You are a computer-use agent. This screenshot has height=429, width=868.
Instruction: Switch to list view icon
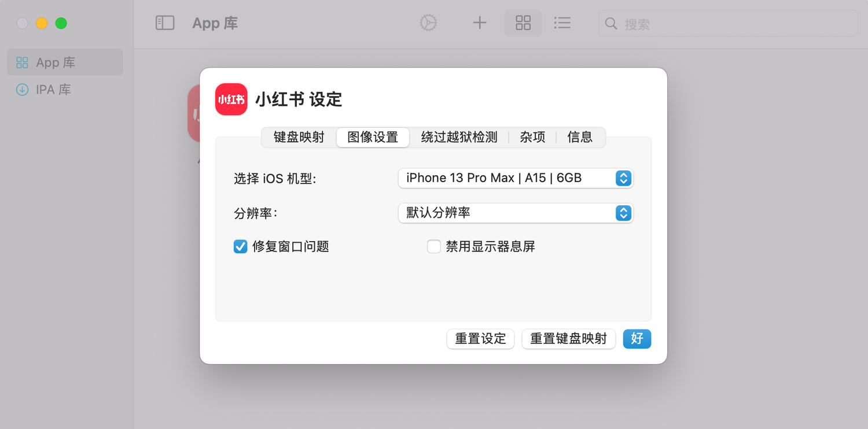tap(562, 23)
